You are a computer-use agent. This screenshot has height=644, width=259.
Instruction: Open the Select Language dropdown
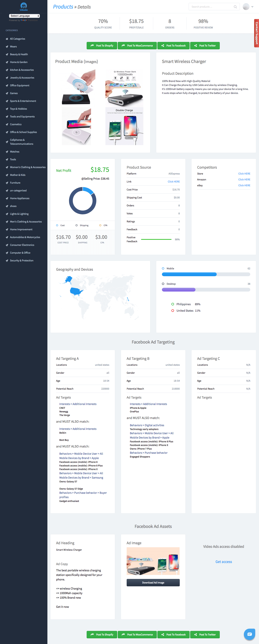click(x=24, y=16)
